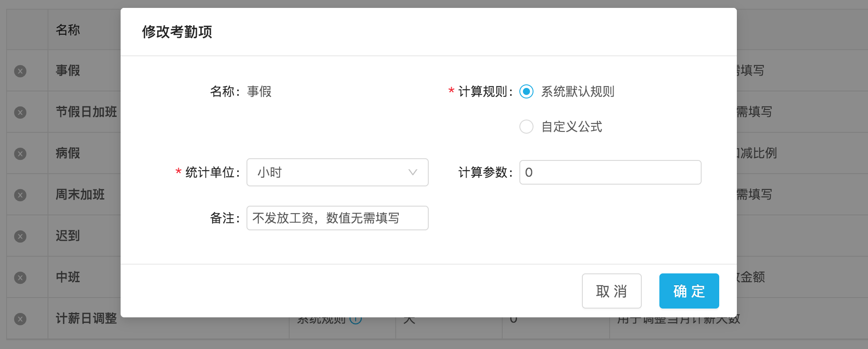Remove icon in the 中班 row

click(20, 278)
